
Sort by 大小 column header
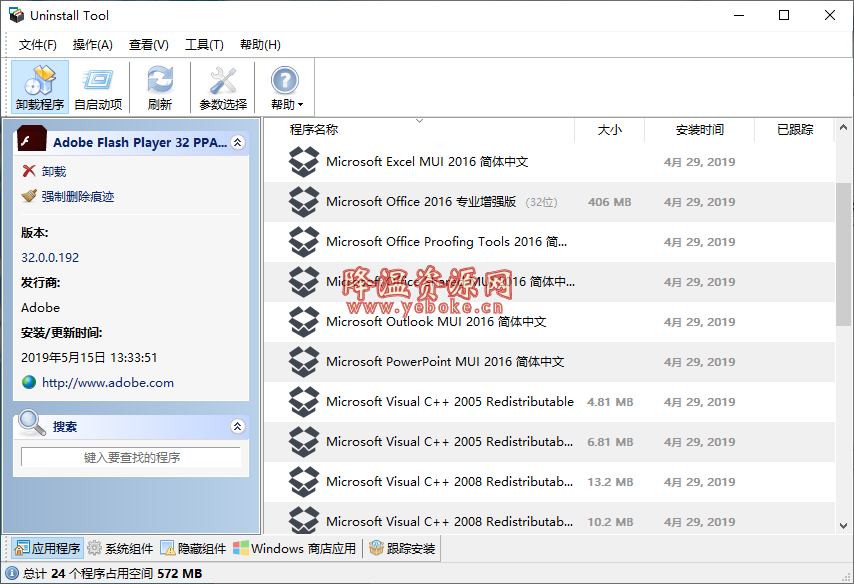tap(609, 130)
